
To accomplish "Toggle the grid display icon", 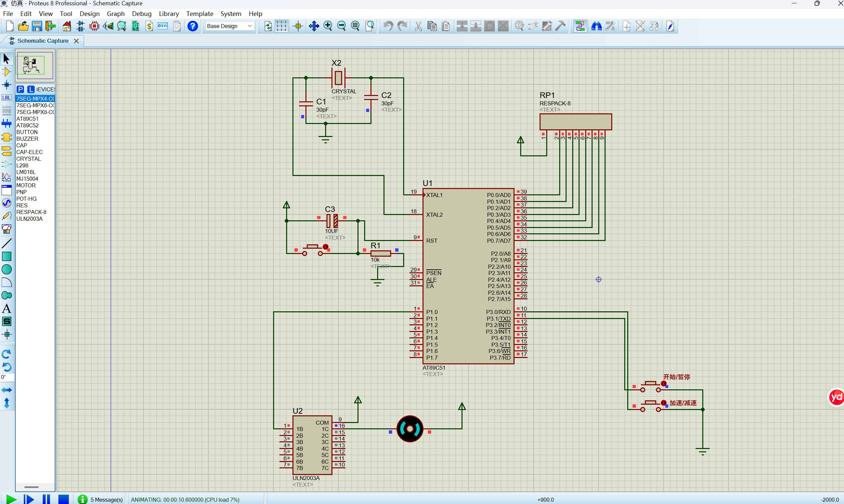I will [281, 26].
